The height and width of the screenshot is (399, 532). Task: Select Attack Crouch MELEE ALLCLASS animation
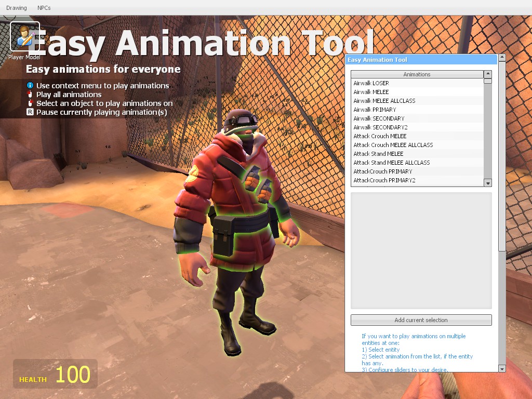pyautogui.click(x=417, y=145)
